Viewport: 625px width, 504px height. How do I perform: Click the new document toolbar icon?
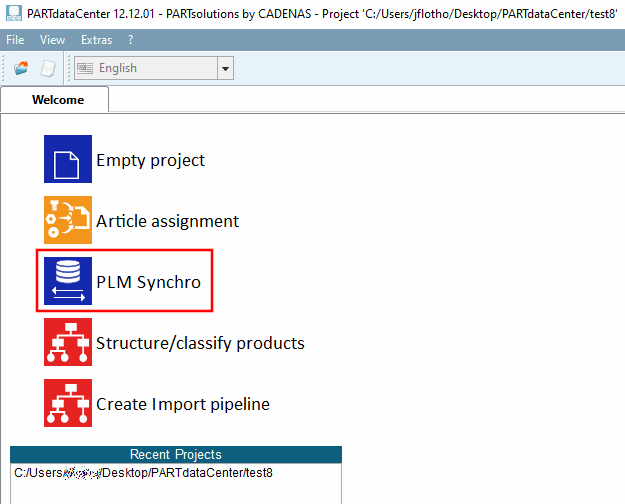click(48, 68)
